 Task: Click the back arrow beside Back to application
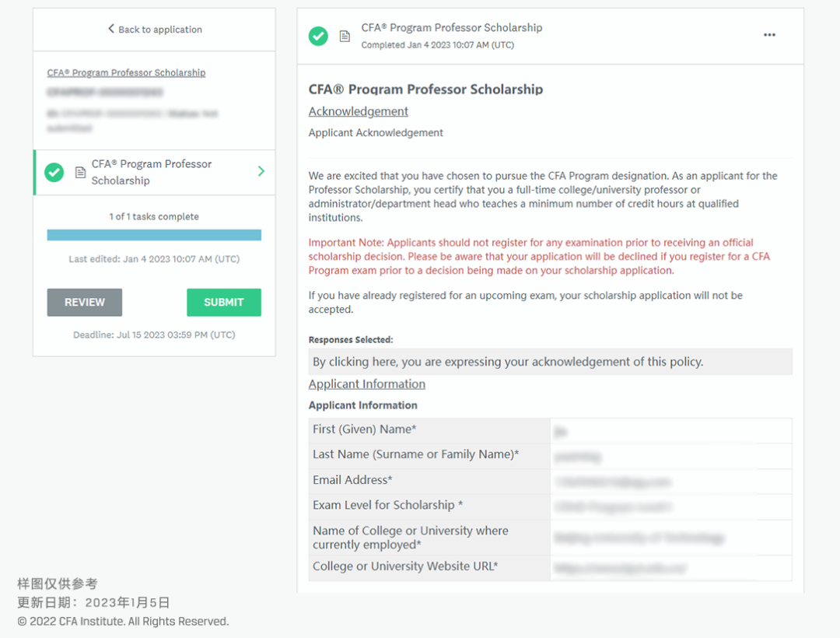click(111, 28)
